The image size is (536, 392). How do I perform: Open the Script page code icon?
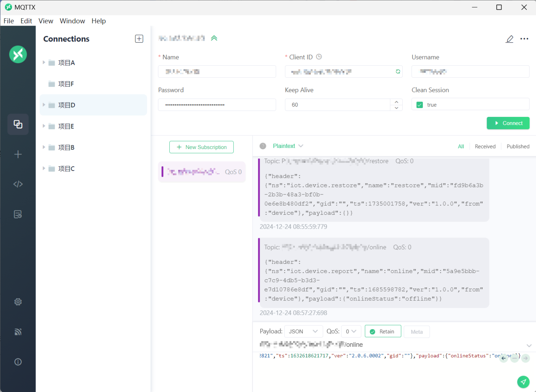click(x=18, y=184)
